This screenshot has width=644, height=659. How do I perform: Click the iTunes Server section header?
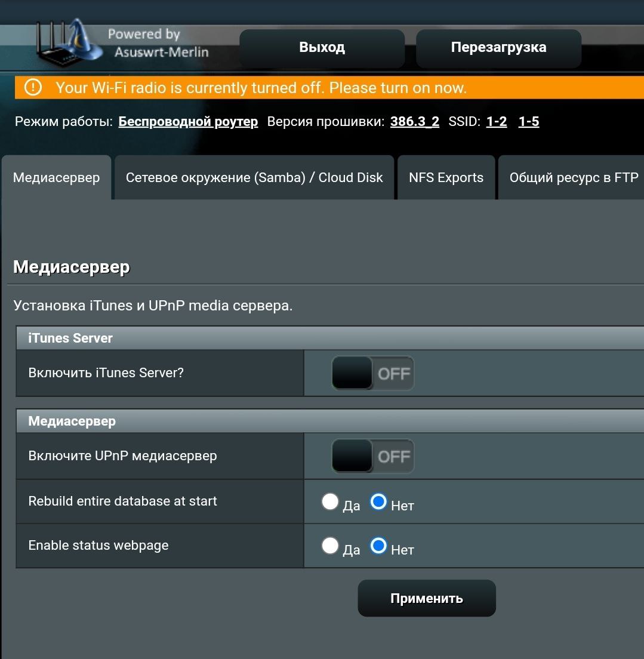[330, 338]
